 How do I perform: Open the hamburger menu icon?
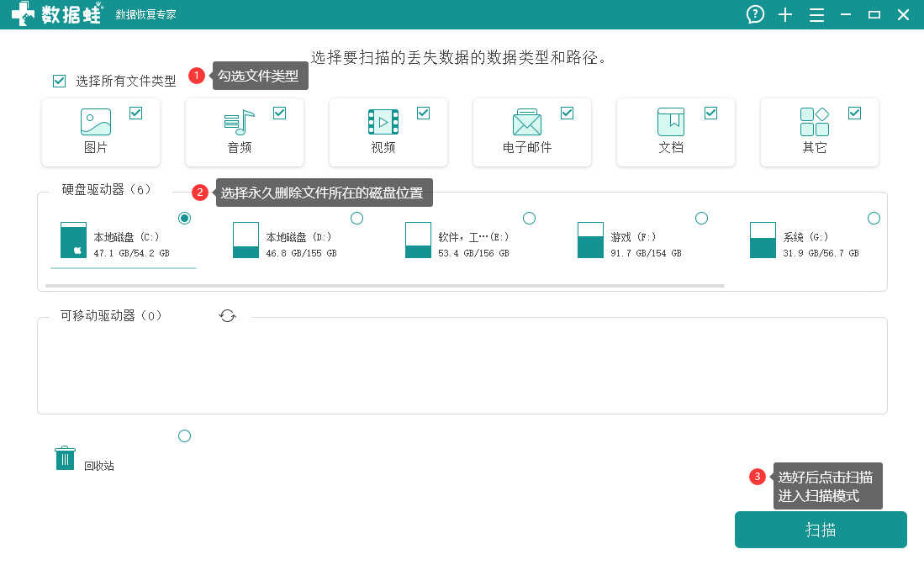(816, 15)
